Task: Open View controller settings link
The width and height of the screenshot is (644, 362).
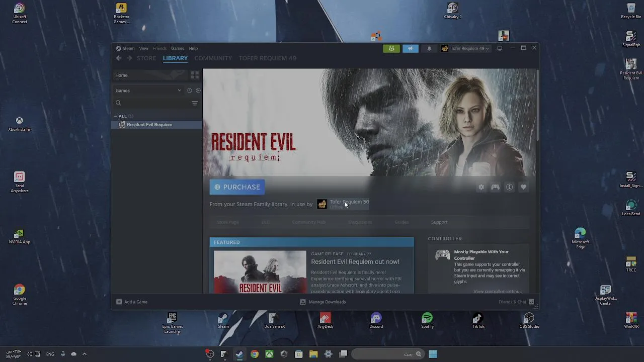Action: [497, 292]
